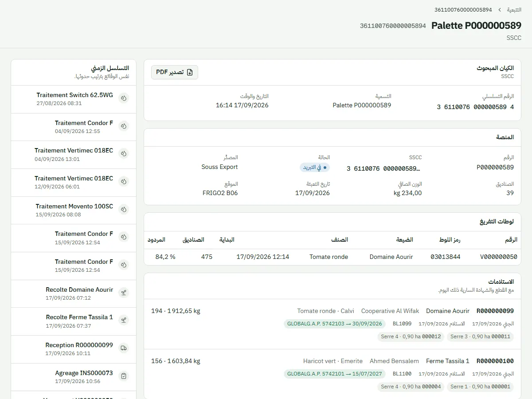The height and width of the screenshot is (399, 532).
Task: Click treatment icon beside Traitement Switch 62.5WG
Action: 124,98
